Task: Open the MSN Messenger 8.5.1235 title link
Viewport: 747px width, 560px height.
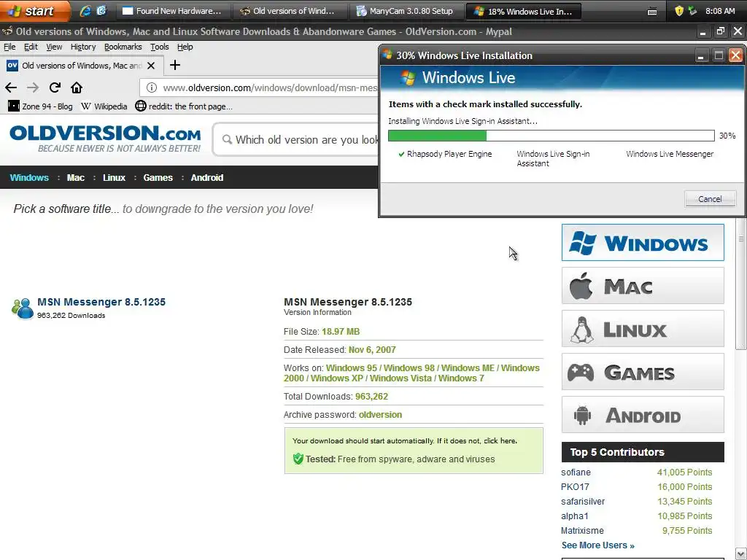Action: 101,302
